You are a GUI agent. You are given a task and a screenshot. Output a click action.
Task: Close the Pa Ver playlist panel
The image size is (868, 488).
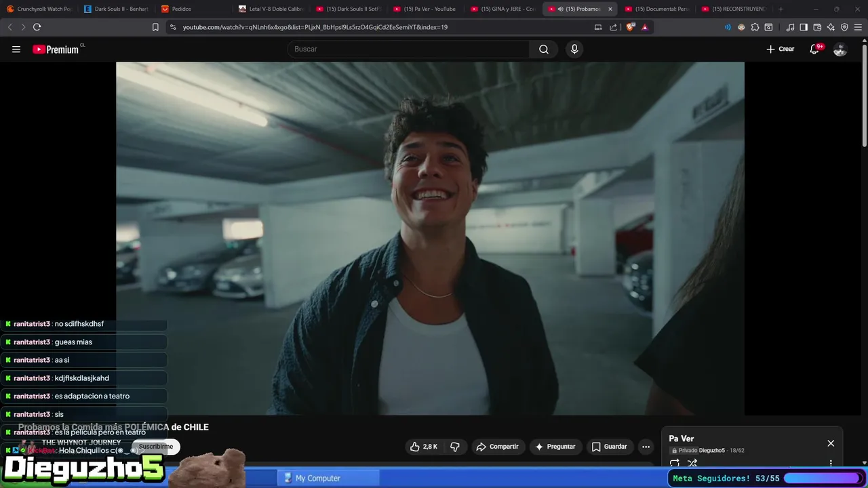coord(831,443)
